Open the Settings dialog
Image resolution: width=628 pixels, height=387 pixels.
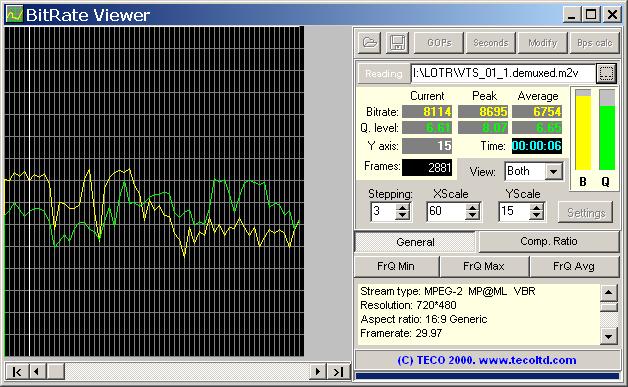(x=586, y=213)
